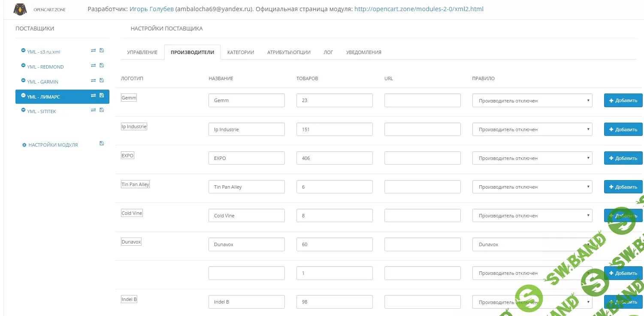The image size is (644, 316).
Task: Toggle the disable circle icon for YML - REDMOND
Action: (23, 65)
